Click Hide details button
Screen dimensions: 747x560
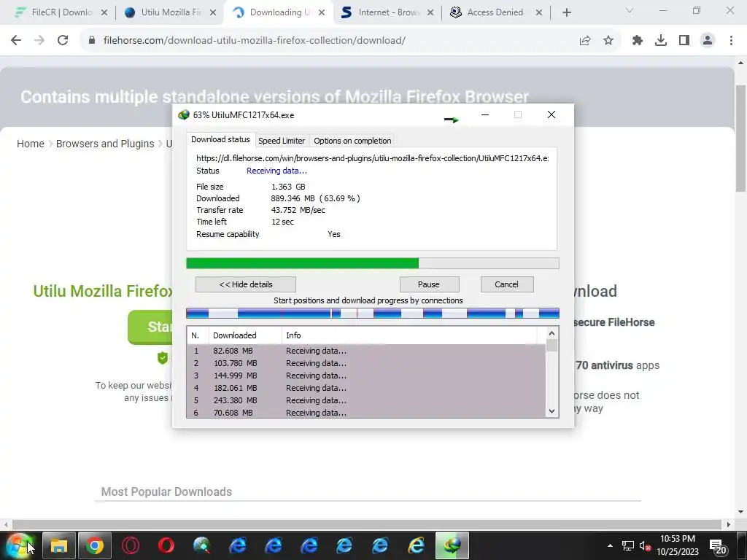tap(246, 284)
